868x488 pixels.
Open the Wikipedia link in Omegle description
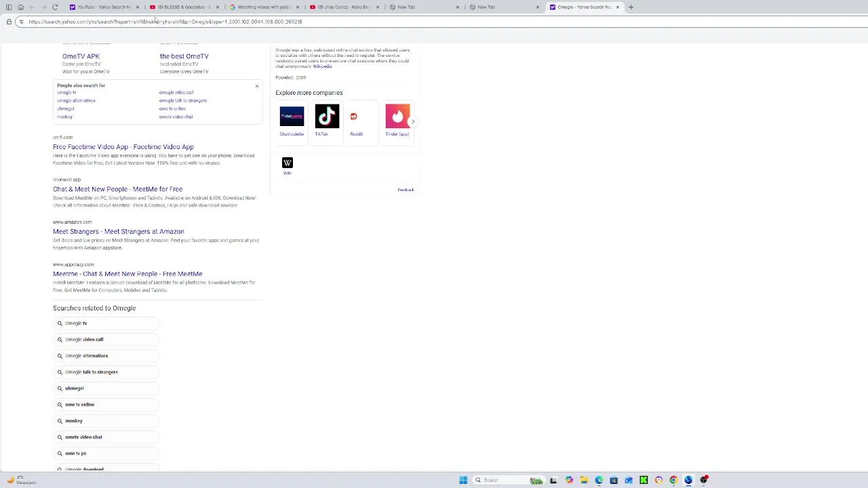pos(323,66)
